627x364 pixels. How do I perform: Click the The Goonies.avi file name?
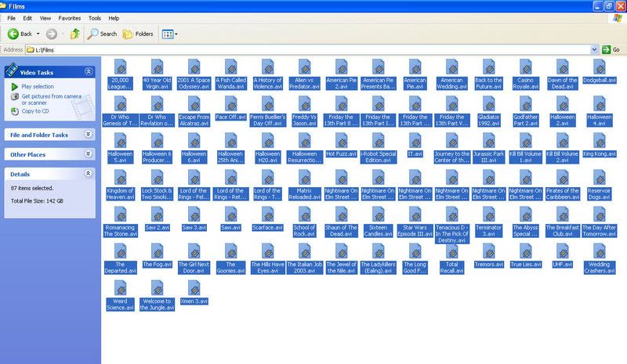[230, 268]
